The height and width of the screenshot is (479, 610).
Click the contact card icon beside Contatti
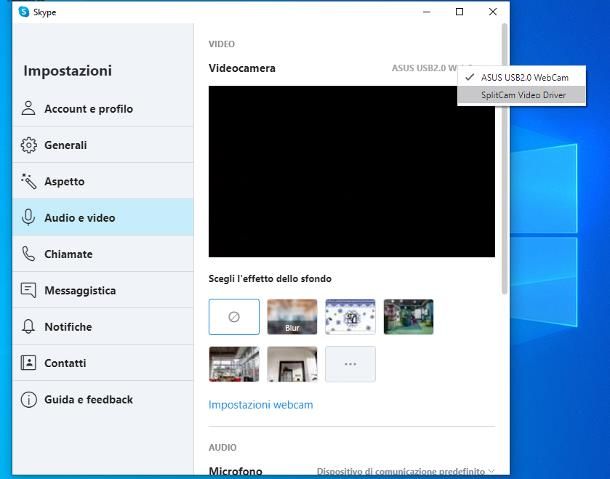[28, 363]
